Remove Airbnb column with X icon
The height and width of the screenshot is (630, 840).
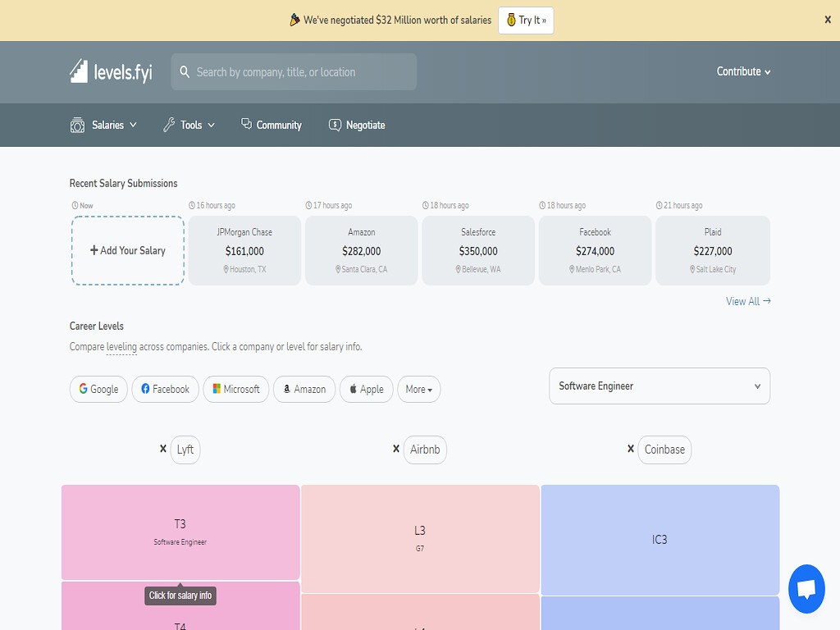pyautogui.click(x=396, y=449)
